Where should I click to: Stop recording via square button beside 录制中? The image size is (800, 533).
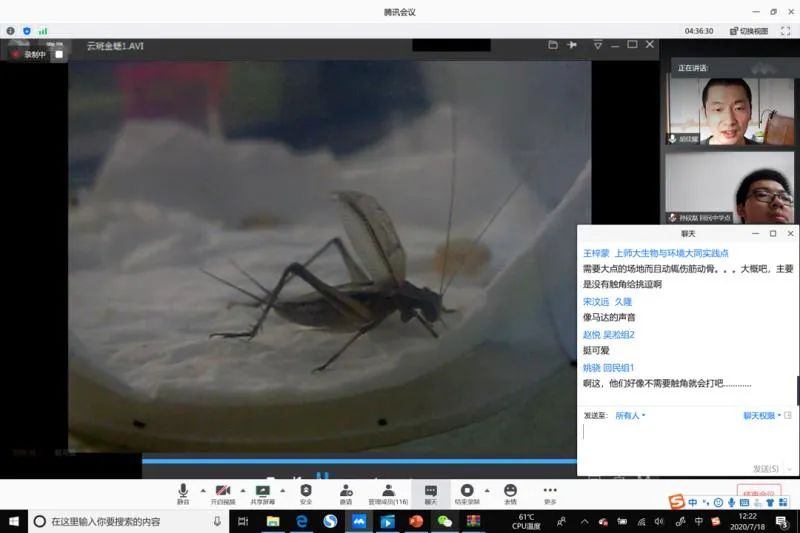tap(59, 54)
